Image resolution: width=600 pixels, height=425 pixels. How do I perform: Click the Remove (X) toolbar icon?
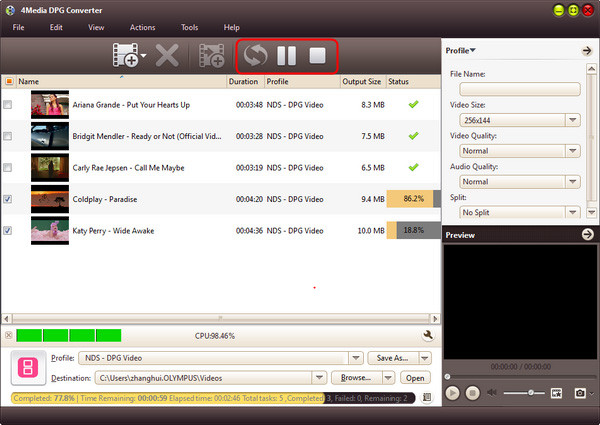pyautogui.click(x=168, y=56)
